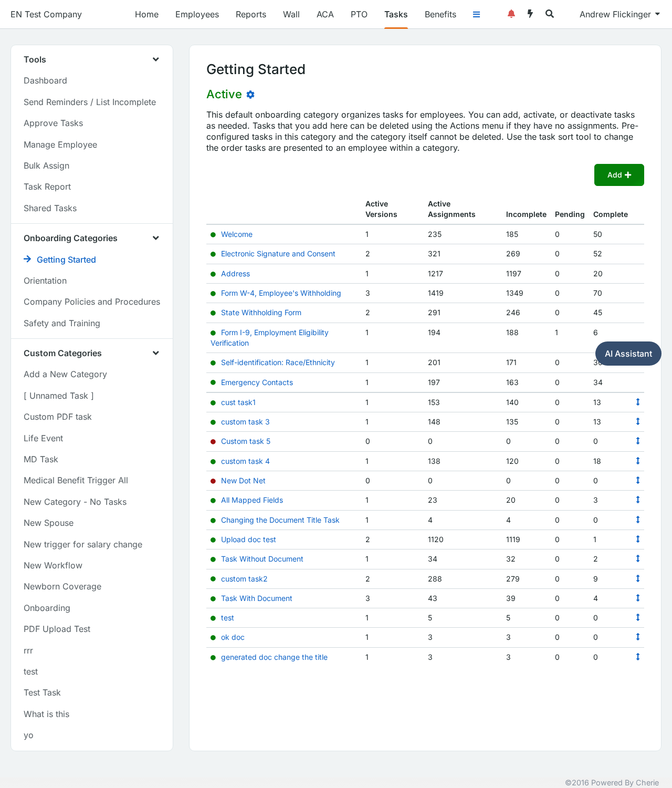Click sort arrow icon for custom task2

(x=638, y=578)
